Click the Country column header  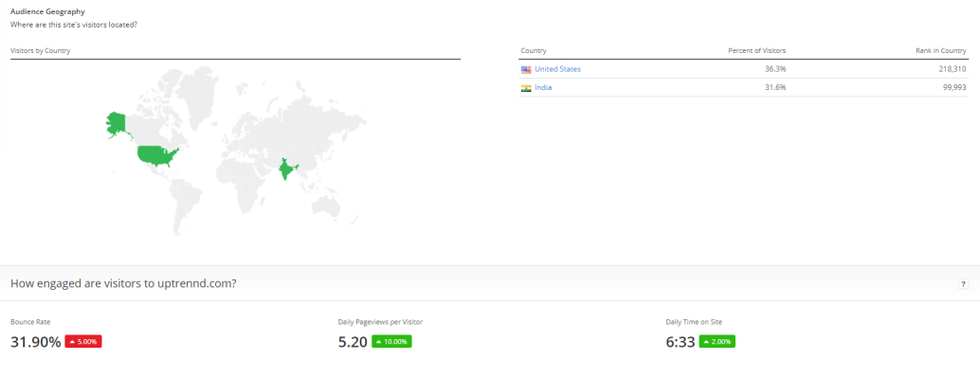point(534,50)
